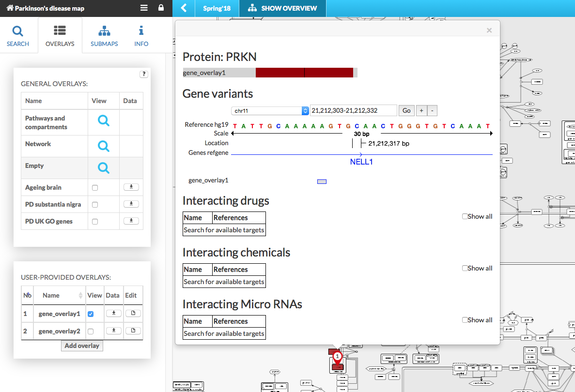Download the Ageing brain overlay data

(131, 187)
